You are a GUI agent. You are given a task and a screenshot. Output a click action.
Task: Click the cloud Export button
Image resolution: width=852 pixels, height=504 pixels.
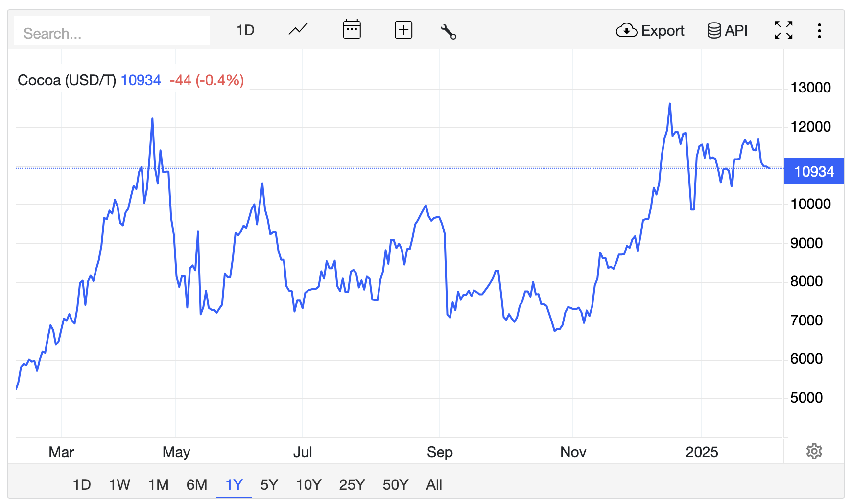coord(650,31)
